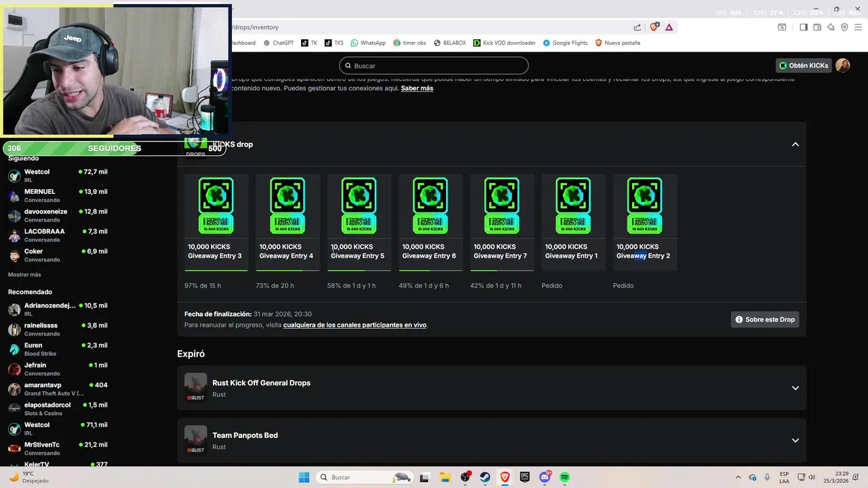Open the Nueva pestaña bookmark
The image size is (868, 488).
[618, 43]
